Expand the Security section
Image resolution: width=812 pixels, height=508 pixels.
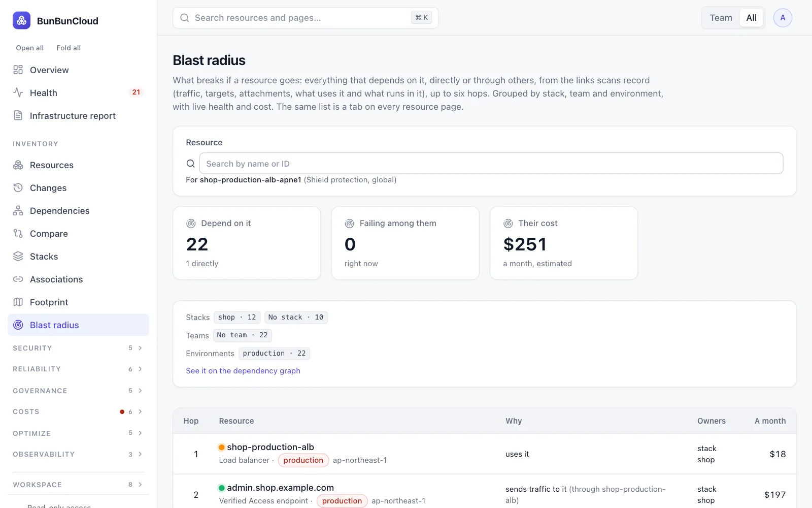point(78,348)
